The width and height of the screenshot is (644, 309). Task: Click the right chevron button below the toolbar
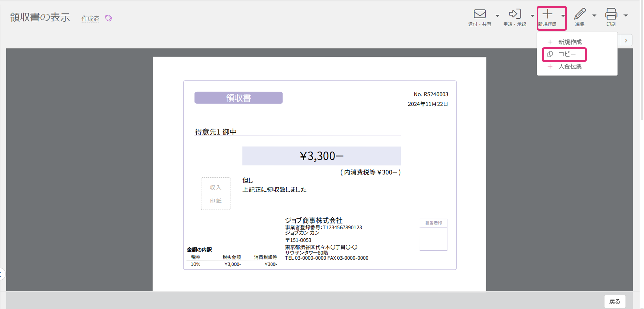[x=626, y=40]
